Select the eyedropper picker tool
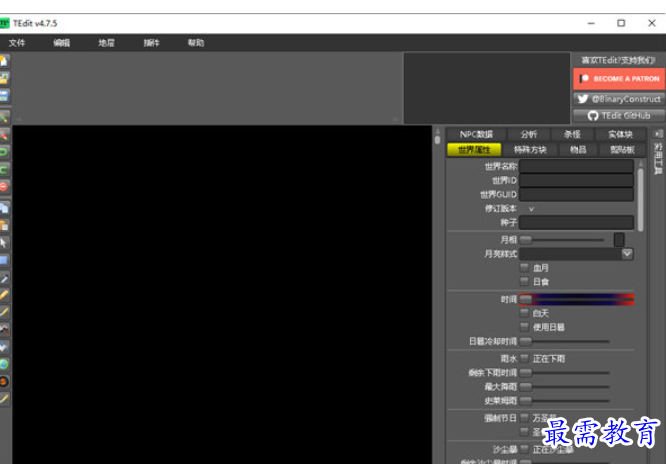The image size is (666, 464). pos(4,278)
